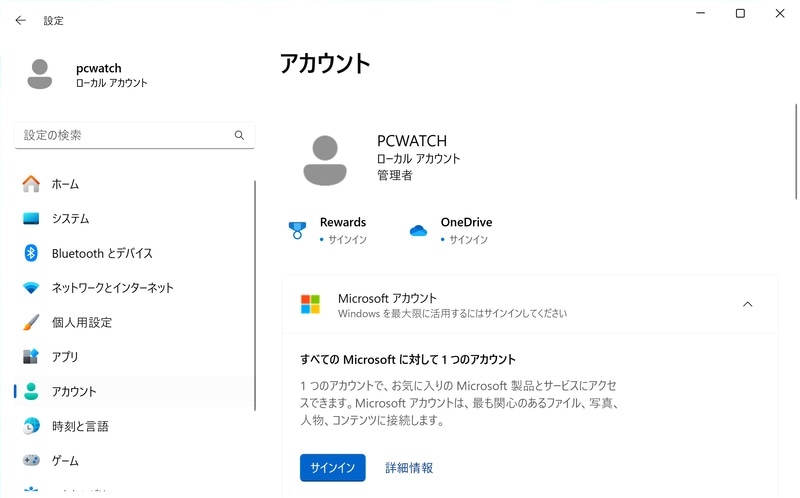Open 時刻と言語 settings

135,426
